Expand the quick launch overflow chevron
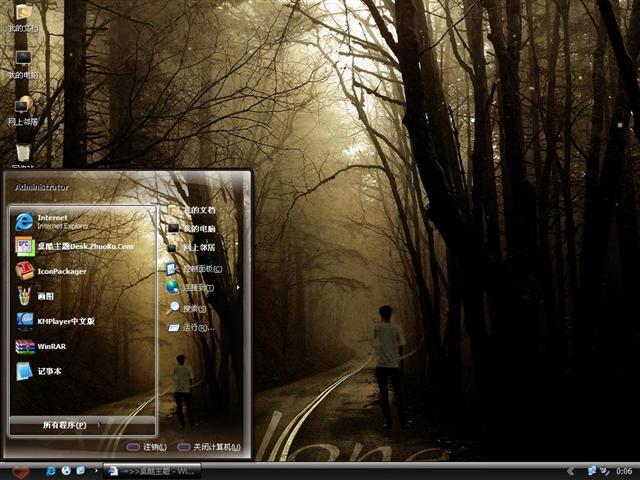Image resolution: width=640 pixels, height=480 pixels. click(96, 471)
